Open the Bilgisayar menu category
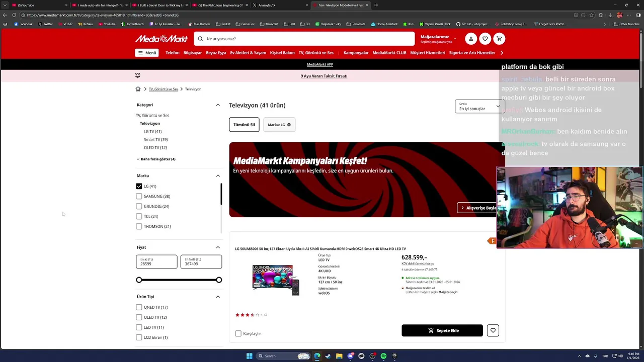 pos(193,53)
